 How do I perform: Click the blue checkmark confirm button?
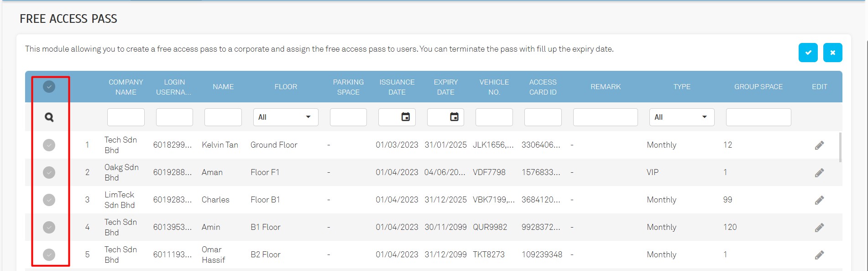808,53
